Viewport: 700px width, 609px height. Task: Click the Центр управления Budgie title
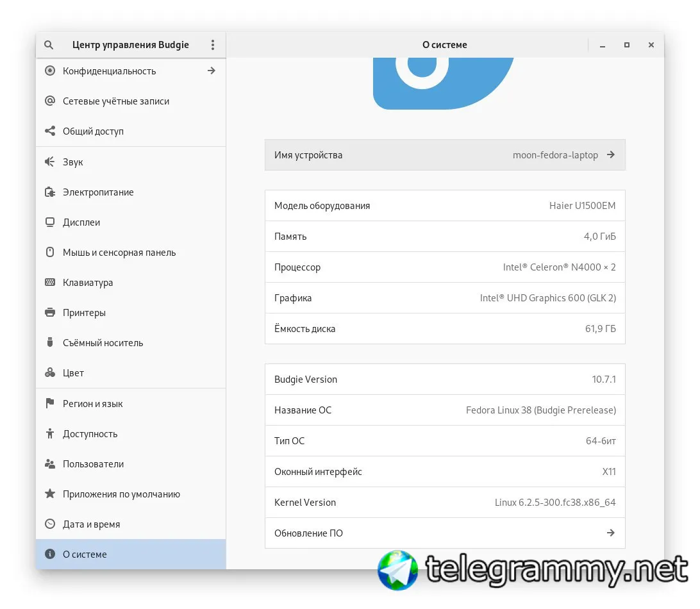coord(130,45)
